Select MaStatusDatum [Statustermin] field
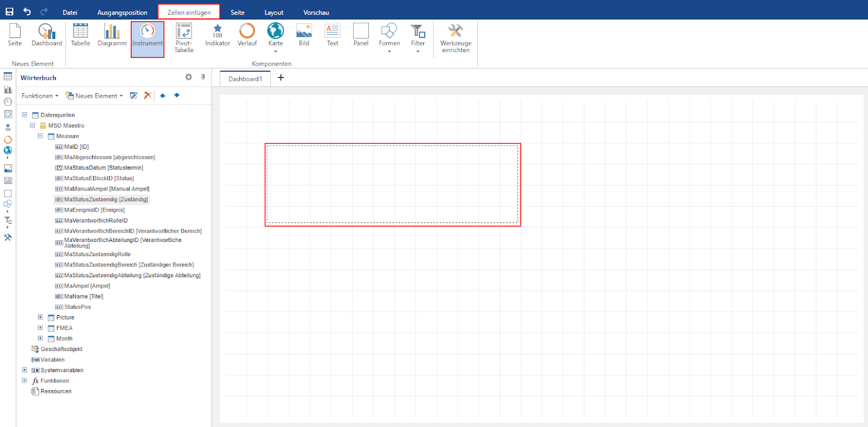This screenshot has width=868, height=427. coord(99,168)
